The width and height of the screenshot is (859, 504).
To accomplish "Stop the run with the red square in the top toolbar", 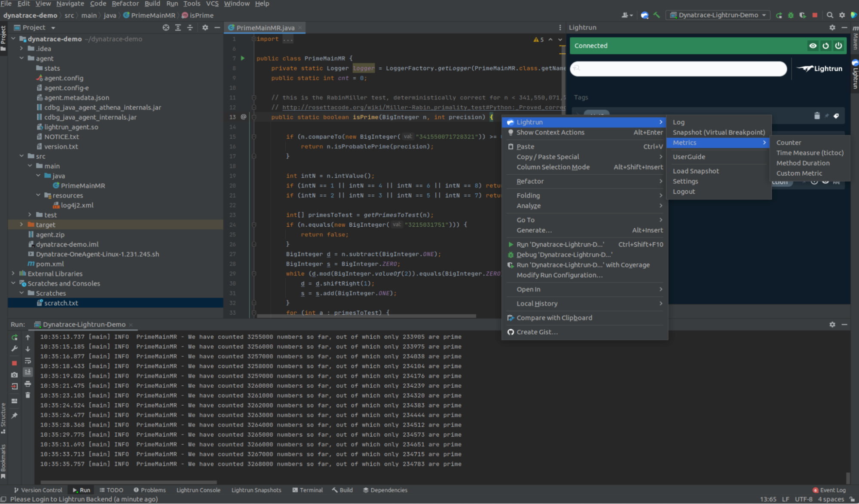I will coord(815,15).
